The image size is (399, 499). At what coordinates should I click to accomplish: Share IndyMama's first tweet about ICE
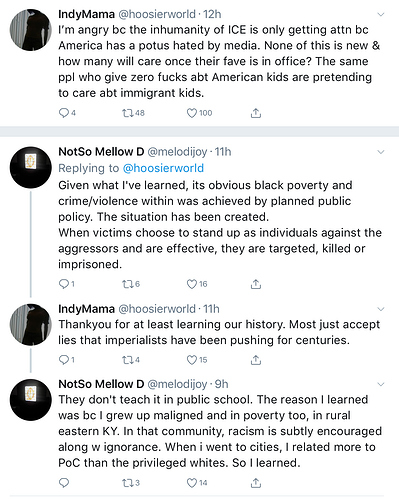coord(256,113)
